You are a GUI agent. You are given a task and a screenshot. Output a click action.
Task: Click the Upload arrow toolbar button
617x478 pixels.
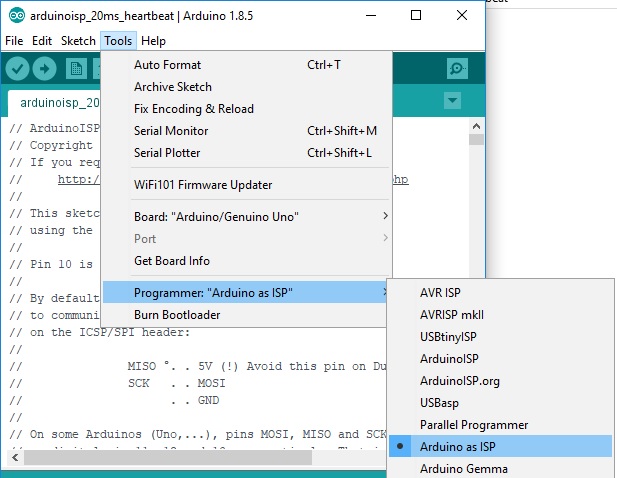(x=44, y=69)
